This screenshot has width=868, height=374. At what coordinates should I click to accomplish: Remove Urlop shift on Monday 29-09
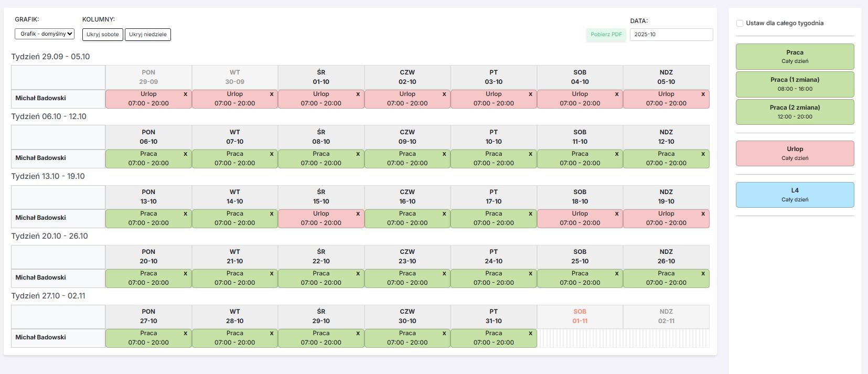[x=185, y=94]
